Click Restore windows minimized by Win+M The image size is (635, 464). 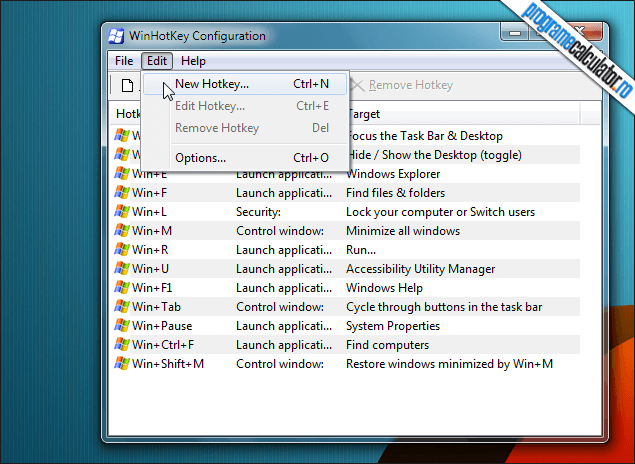449,364
